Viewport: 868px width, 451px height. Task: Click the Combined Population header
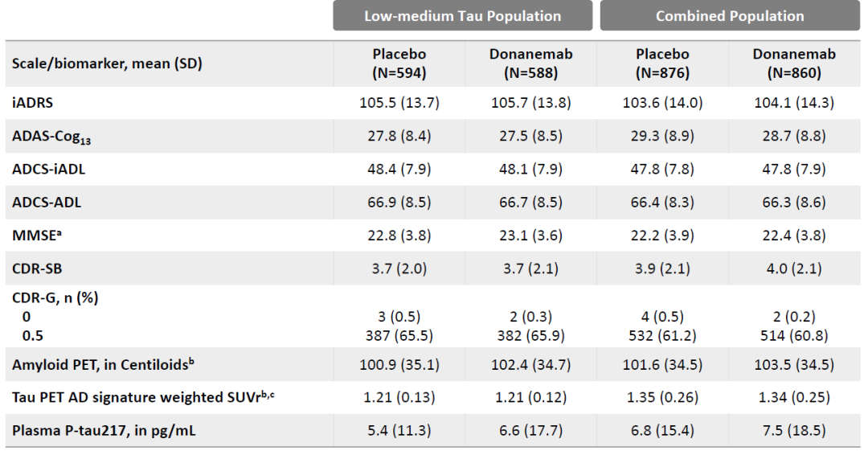point(729,16)
